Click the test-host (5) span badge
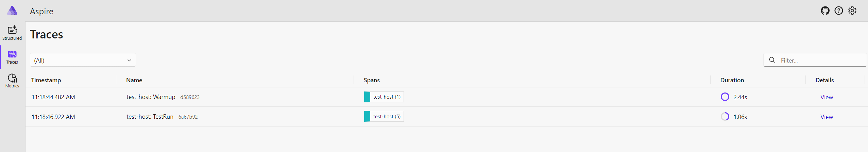 click(x=384, y=117)
